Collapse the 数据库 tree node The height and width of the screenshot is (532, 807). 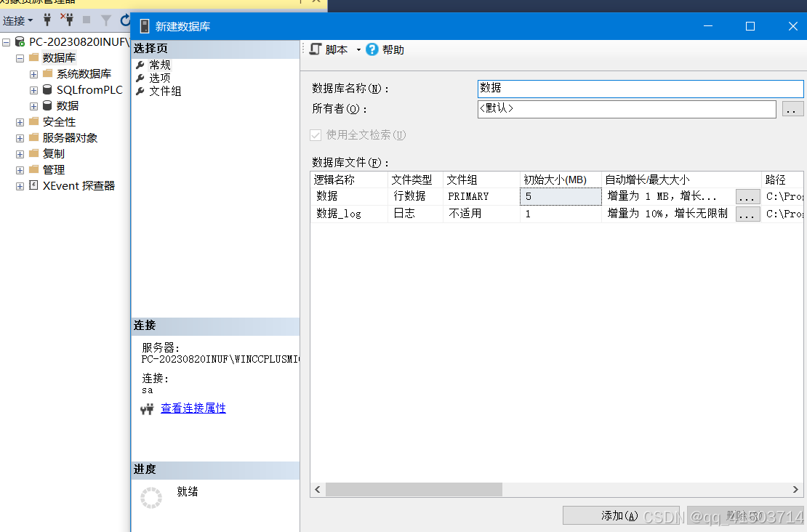click(20, 57)
